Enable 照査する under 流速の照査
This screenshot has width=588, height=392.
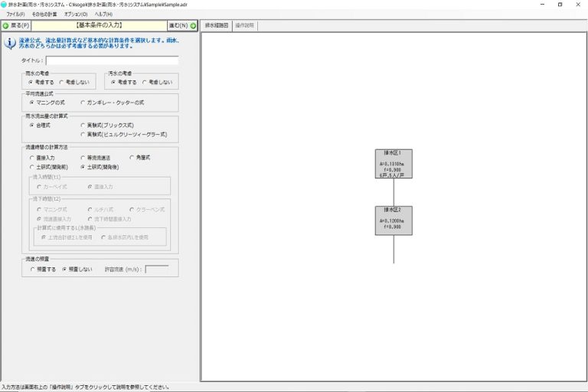(32, 269)
